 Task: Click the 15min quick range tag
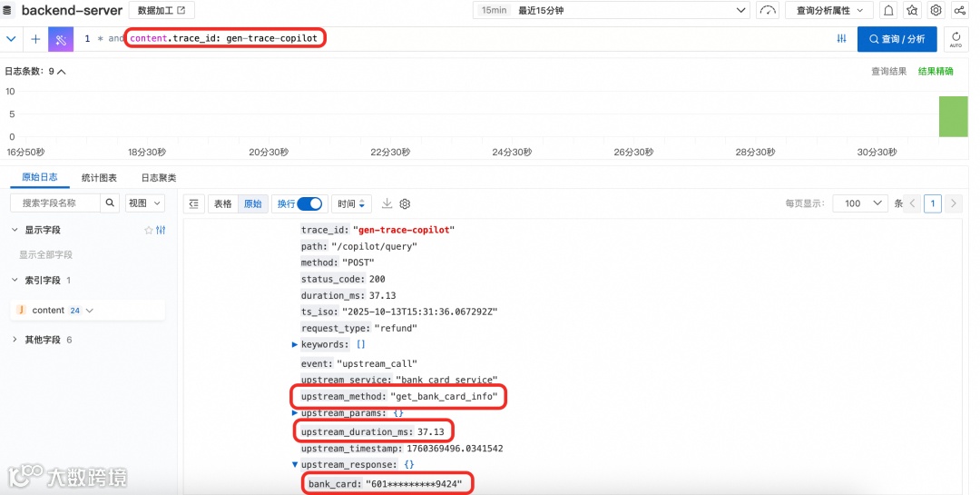494,11
